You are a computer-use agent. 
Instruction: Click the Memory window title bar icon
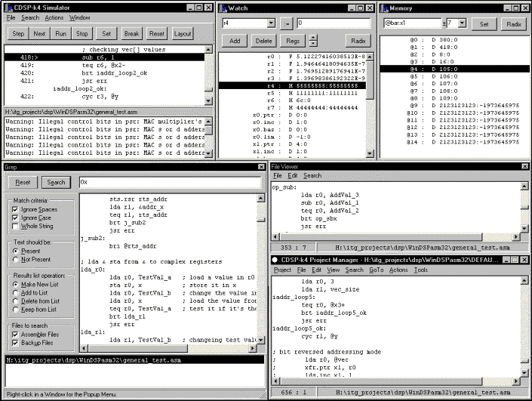385,8
